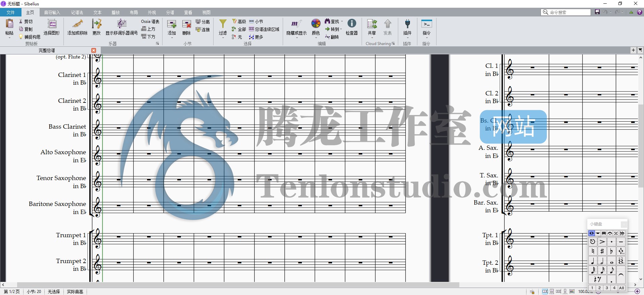Click the Filter (过滤) funnel icon

click(x=223, y=24)
